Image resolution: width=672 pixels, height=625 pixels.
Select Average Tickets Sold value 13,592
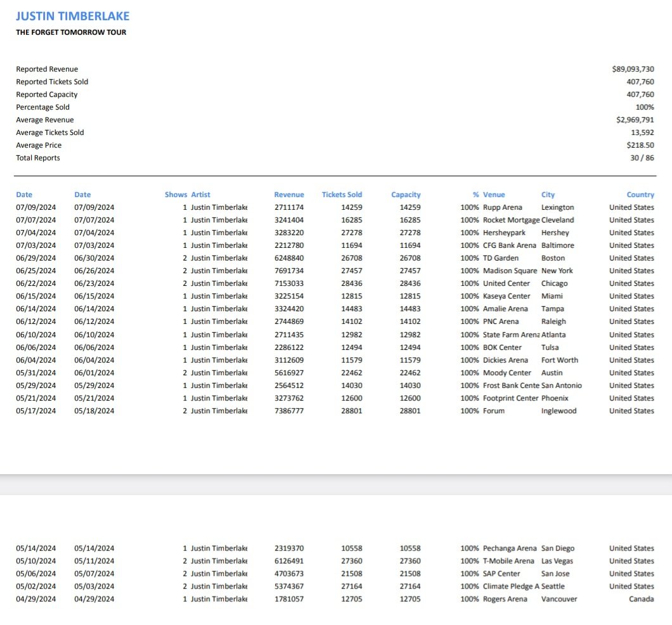(642, 132)
